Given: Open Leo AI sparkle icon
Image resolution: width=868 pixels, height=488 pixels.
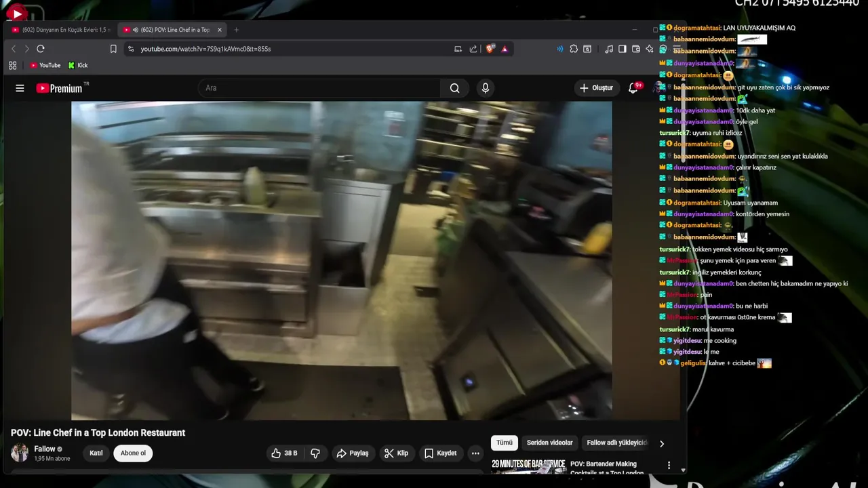Looking at the screenshot, I should [x=650, y=49].
